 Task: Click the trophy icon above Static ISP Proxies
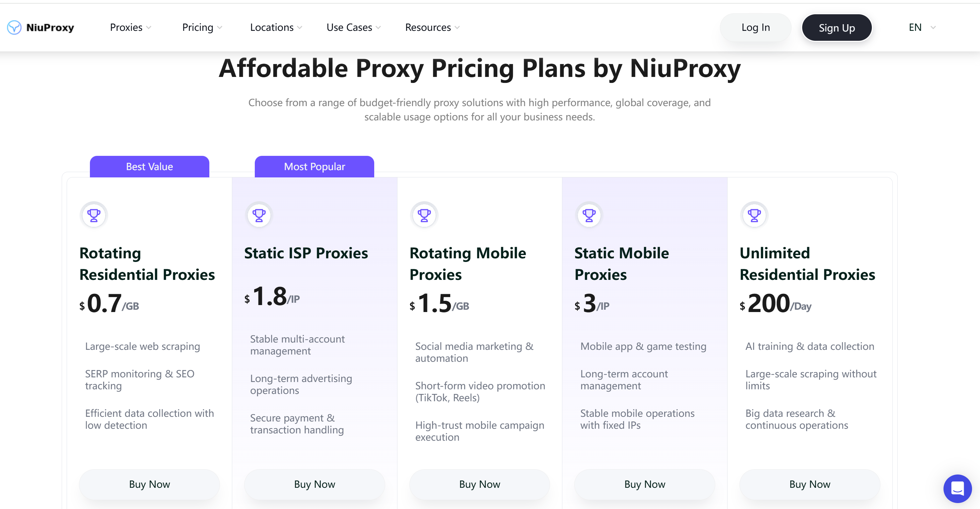coord(259,215)
